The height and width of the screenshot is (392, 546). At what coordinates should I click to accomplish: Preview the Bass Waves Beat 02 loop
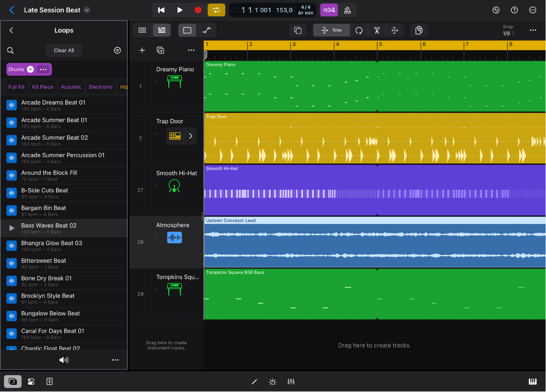(11, 228)
